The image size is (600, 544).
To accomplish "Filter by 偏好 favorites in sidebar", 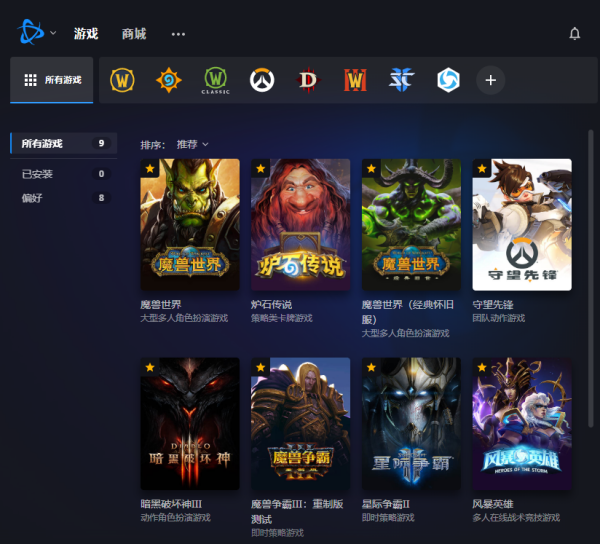I will coord(64,198).
